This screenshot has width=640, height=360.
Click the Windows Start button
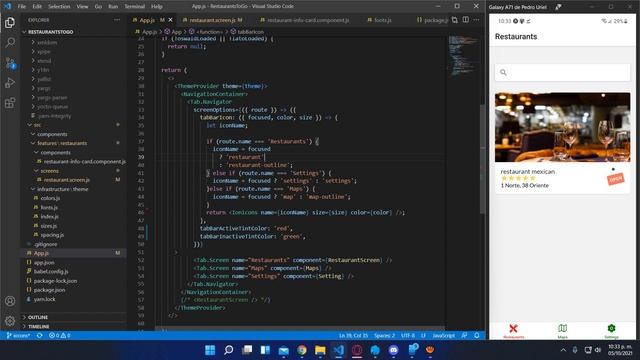[x=210, y=350]
